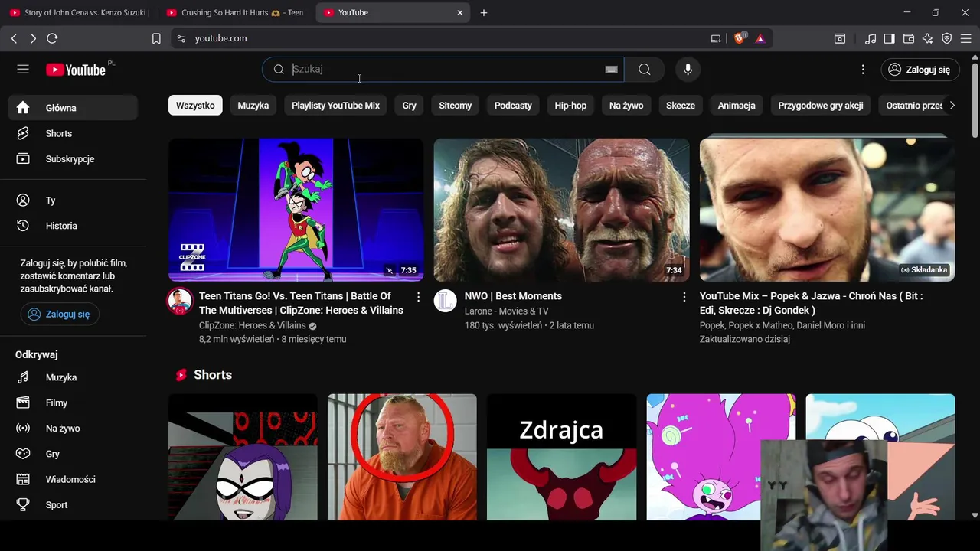The height and width of the screenshot is (551, 980).
Task: Open the ClipZone channel avatar
Action: click(x=180, y=302)
